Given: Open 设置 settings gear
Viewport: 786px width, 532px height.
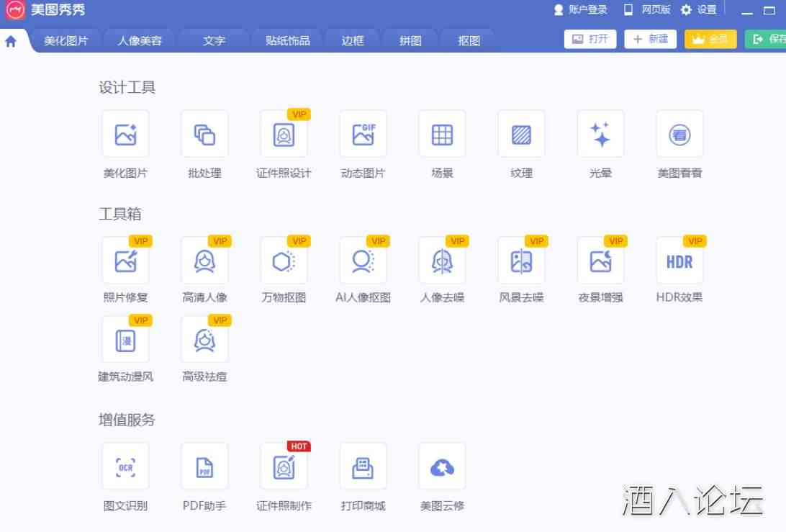Looking at the screenshot, I should [x=699, y=9].
